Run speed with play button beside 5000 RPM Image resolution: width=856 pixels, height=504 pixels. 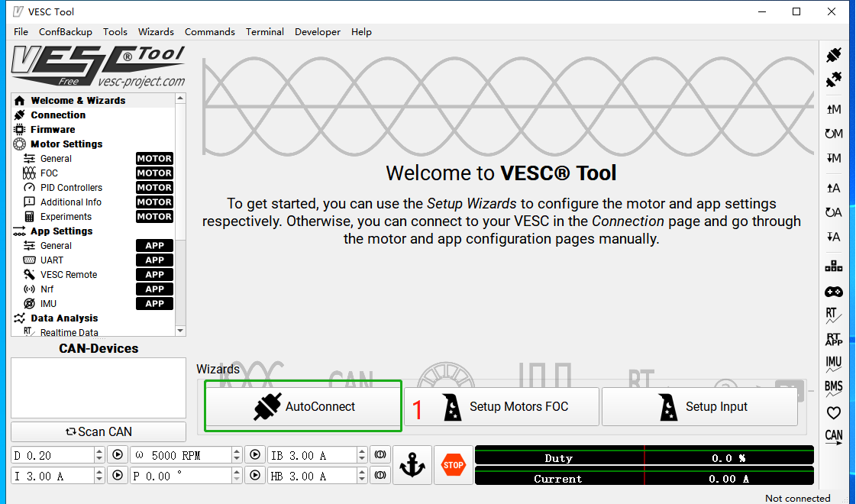coord(254,455)
